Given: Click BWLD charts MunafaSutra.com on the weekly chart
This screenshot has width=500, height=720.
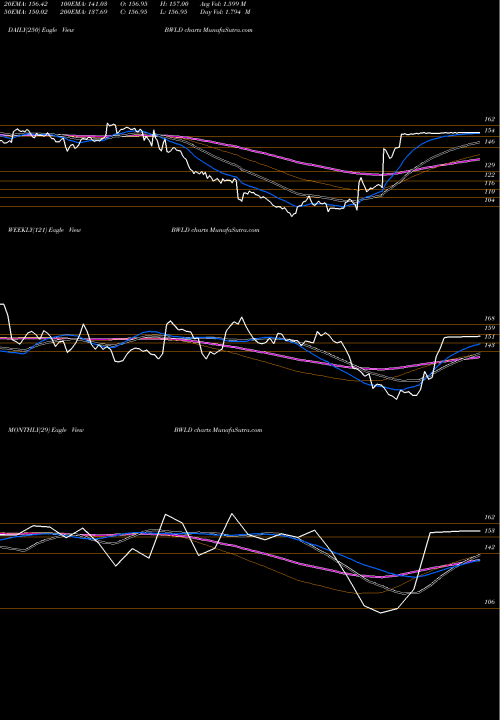Looking at the screenshot, I should tap(215, 230).
